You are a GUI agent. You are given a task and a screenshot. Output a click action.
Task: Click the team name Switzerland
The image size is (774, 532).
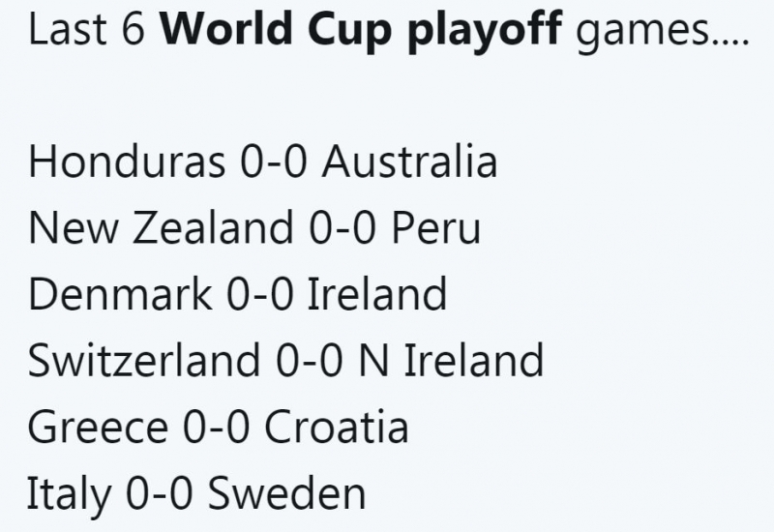pyautogui.click(x=145, y=361)
